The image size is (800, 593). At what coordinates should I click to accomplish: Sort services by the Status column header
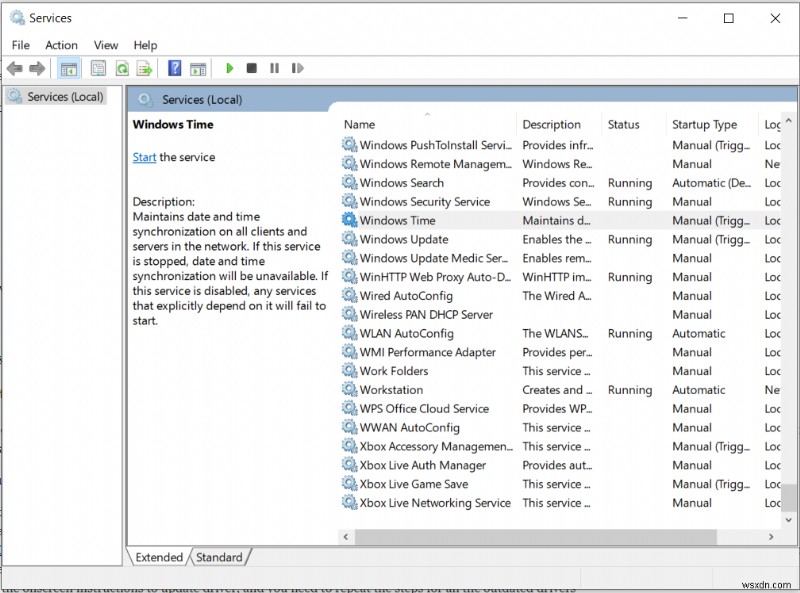(625, 124)
